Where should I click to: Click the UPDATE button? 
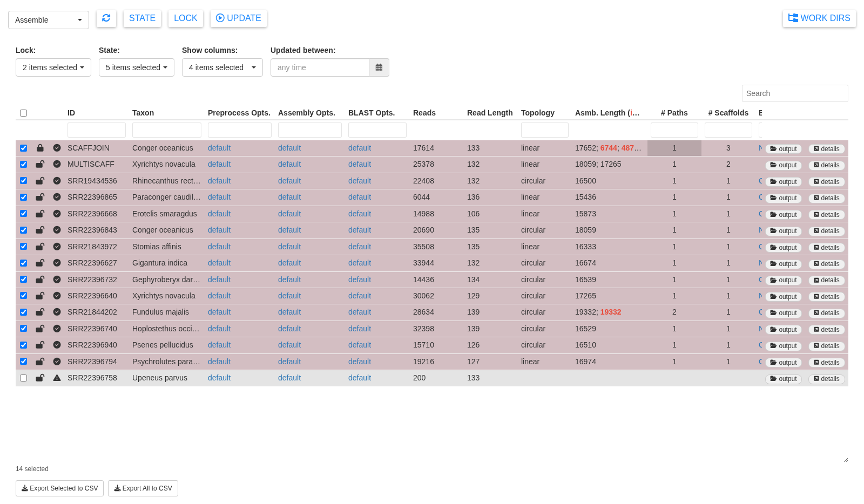pos(239,18)
